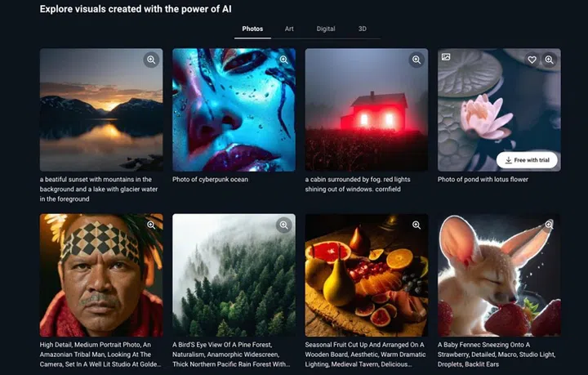This screenshot has width=588, height=375.
Task: Click the Free with trial download button
Action: pyautogui.click(x=527, y=160)
